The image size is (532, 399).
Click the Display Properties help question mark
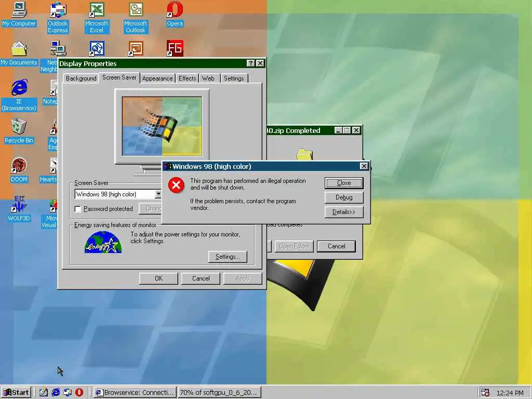point(250,63)
